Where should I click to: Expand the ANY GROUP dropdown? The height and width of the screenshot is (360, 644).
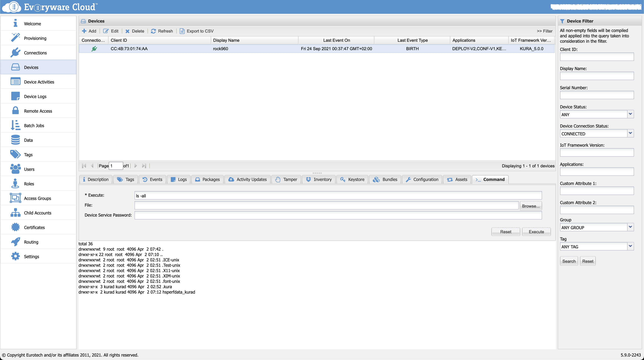click(630, 227)
